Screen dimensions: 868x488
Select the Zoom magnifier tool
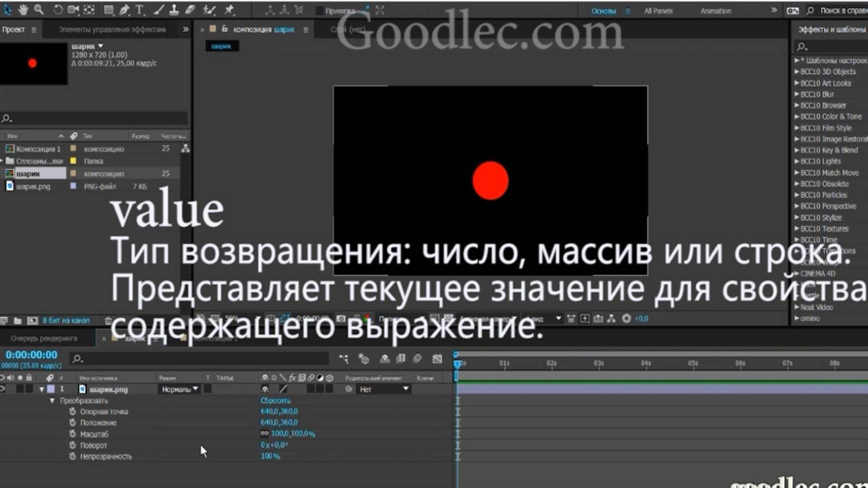(x=39, y=9)
